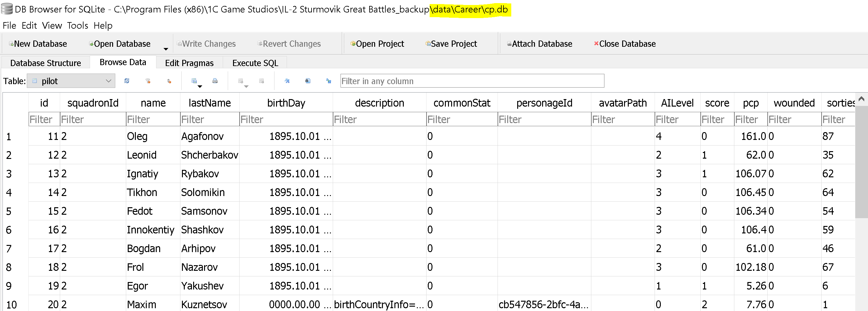This screenshot has height=311, width=868.
Task: Click the Filter in any column field
Action: pyautogui.click(x=472, y=81)
